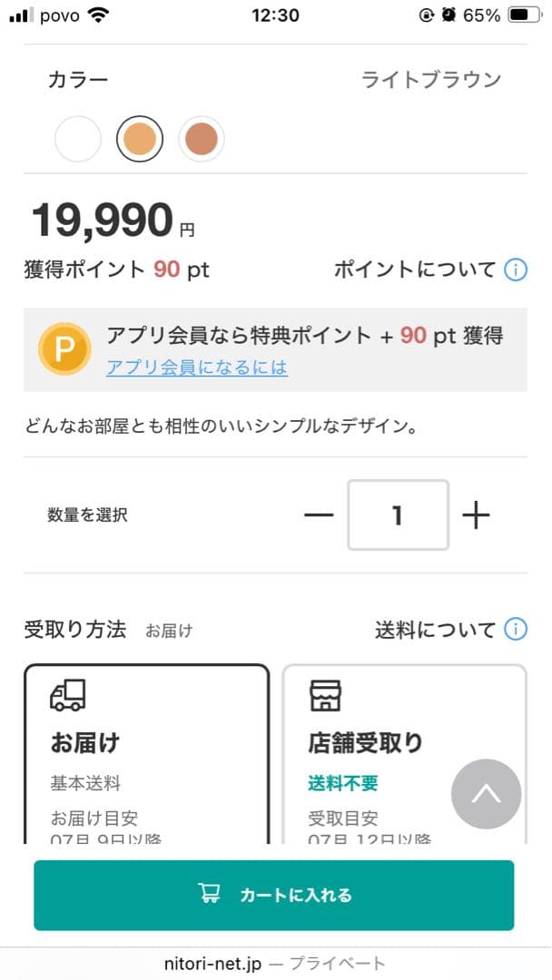Tap the scroll-to-top circular arrow button
This screenshot has width=552, height=980.
(x=486, y=794)
